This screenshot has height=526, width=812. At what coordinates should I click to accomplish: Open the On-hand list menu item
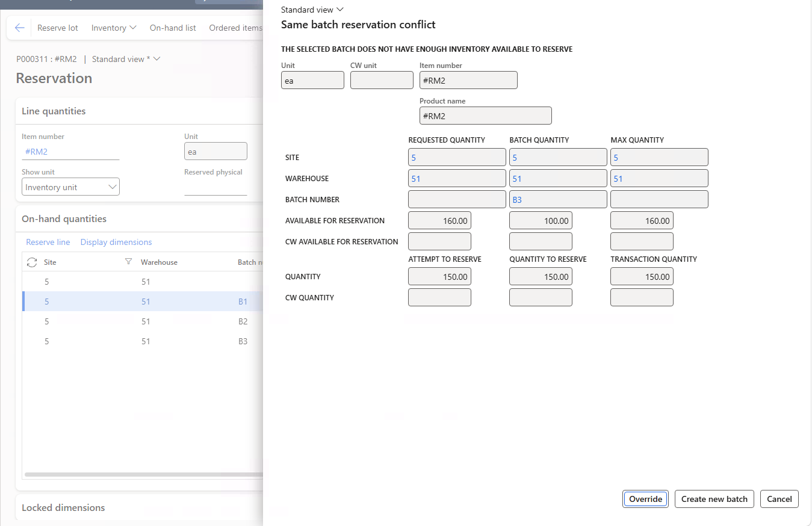[x=173, y=28]
